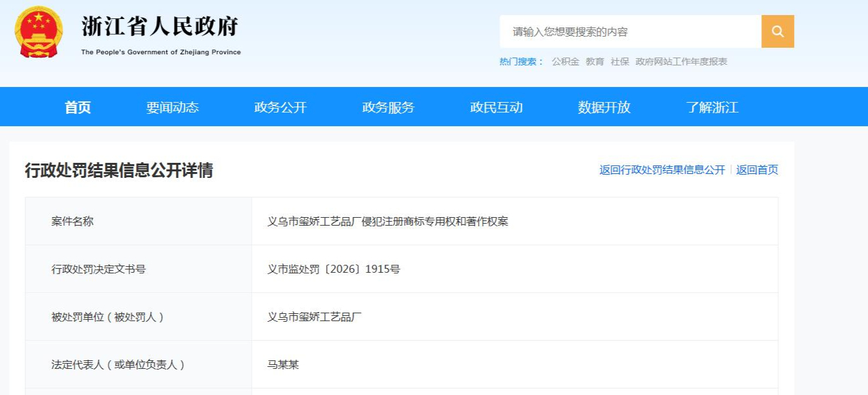
Task: Click the 浙江省人民政府 site title
Action: point(160,26)
